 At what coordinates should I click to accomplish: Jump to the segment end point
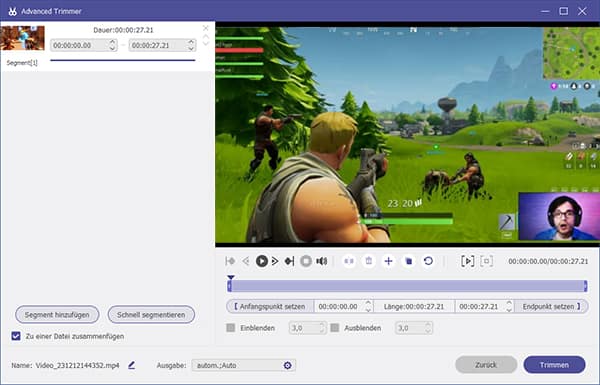pos(289,261)
